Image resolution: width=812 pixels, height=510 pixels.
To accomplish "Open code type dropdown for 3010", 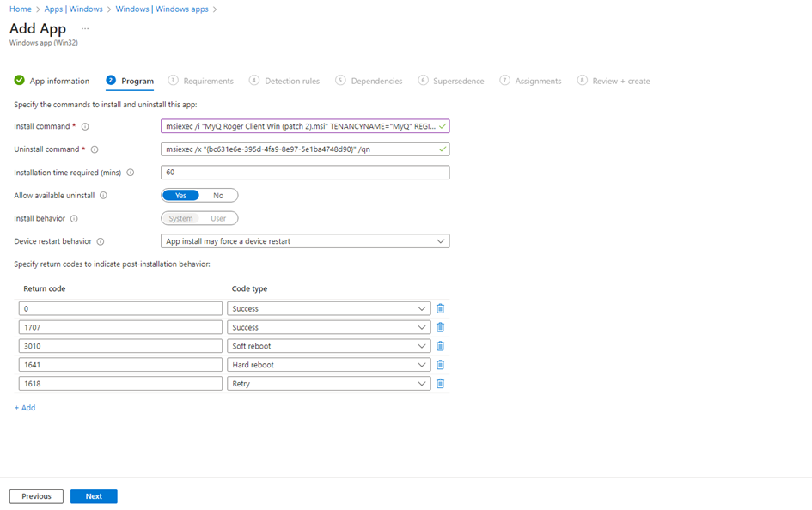I will (329, 346).
